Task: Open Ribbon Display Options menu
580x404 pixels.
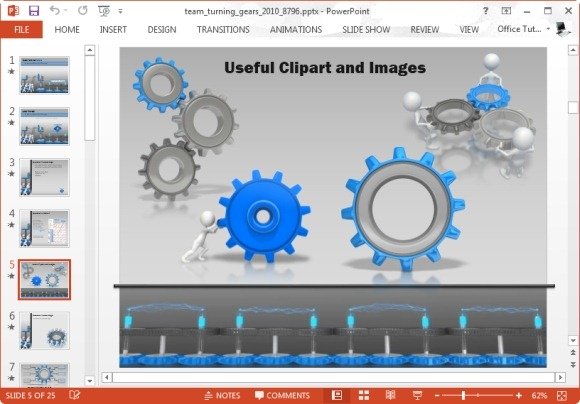Action: point(506,11)
